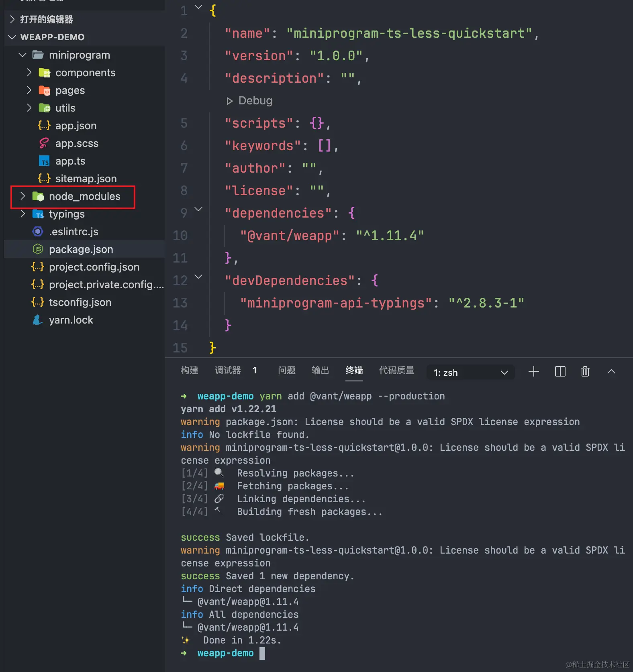
Task: Click the "miniprogram-api-typings" key in editor
Action: 336,303
